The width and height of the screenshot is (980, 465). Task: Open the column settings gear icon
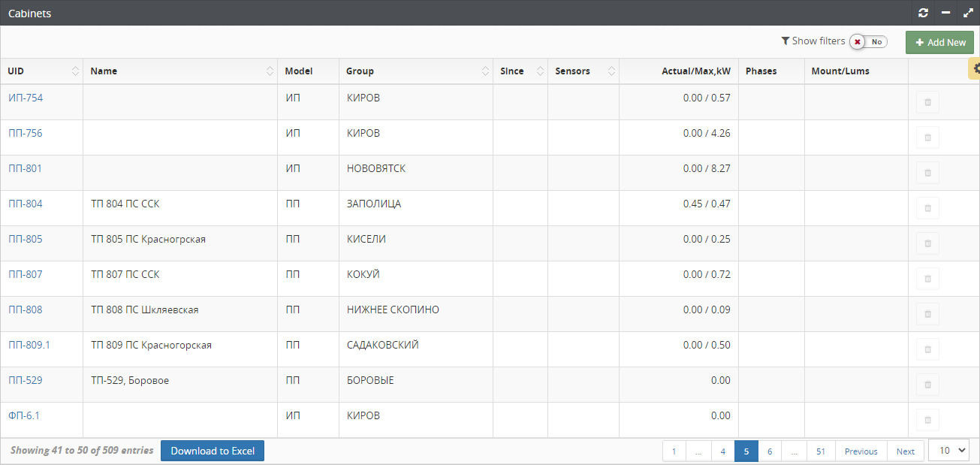point(975,68)
